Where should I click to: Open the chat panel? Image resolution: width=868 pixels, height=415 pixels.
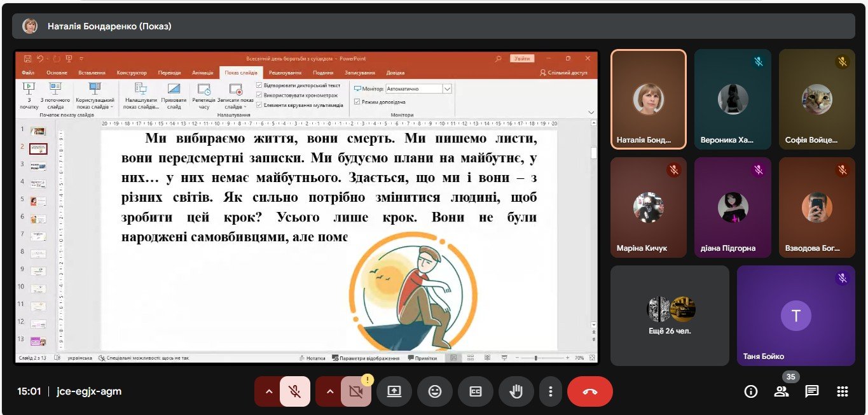811,391
